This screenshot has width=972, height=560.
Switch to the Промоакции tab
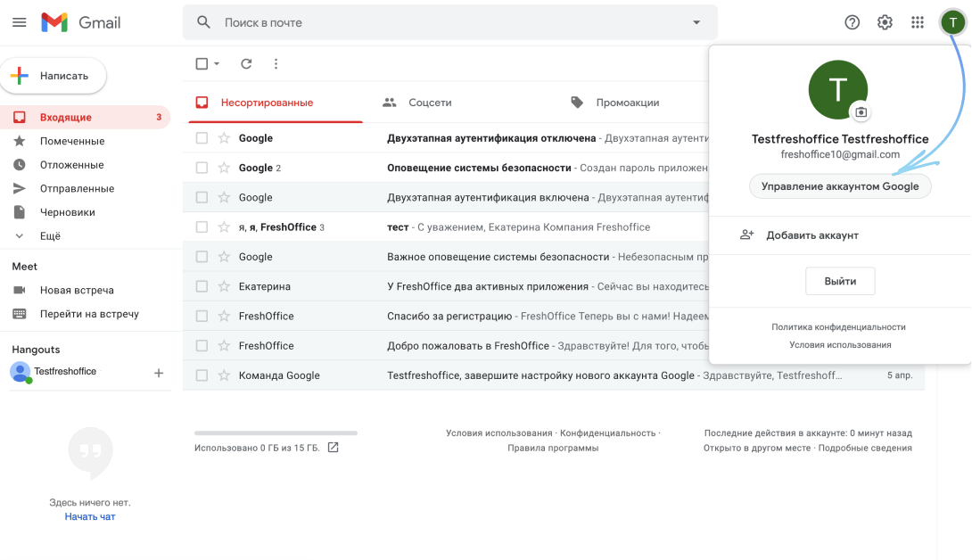[x=627, y=103]
